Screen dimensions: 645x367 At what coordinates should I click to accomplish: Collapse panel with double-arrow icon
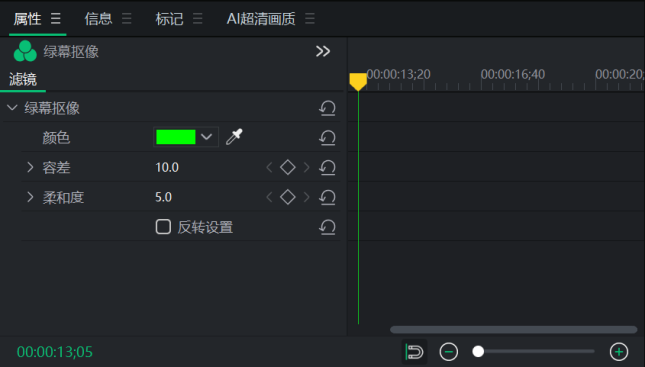pyautogui.click(x=323, y=51)
